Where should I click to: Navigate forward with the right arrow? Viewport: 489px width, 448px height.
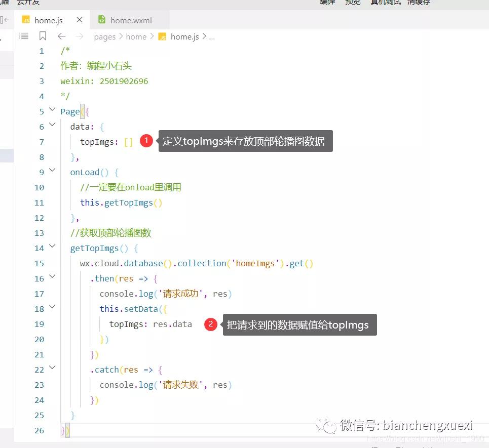[79, 36]
